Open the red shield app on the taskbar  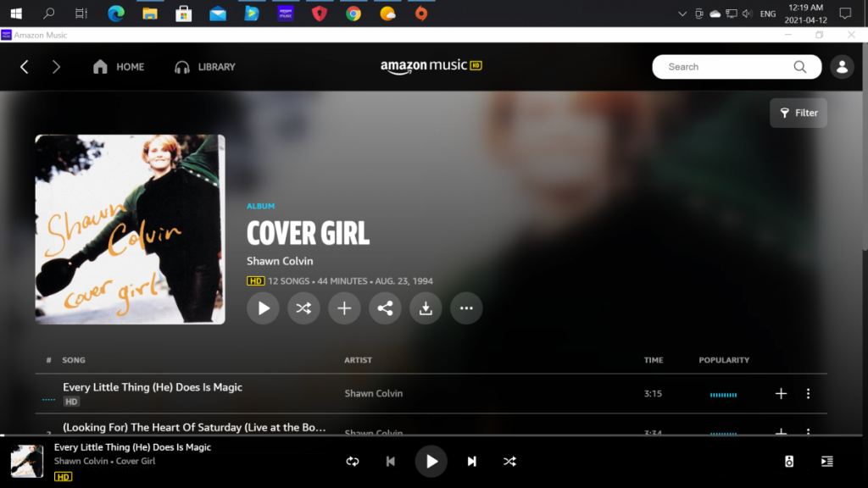click(320, 14)
